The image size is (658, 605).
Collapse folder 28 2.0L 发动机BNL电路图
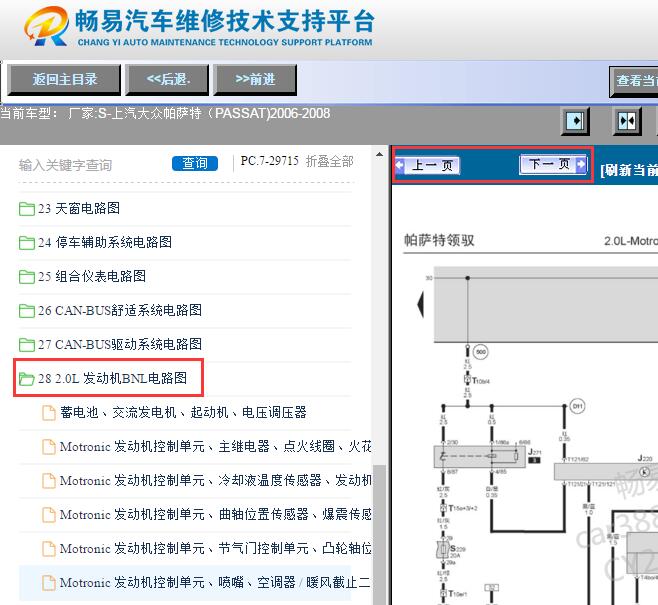click(112, 378)
